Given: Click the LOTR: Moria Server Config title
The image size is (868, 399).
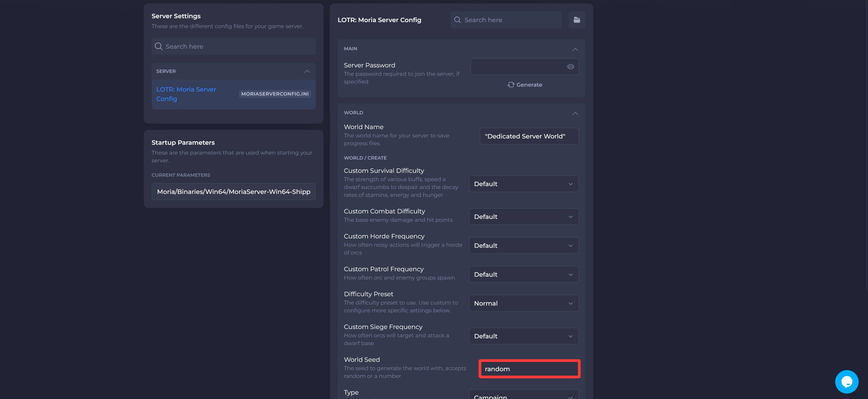Looking at the screenshot, I should (x=379, y=20).
